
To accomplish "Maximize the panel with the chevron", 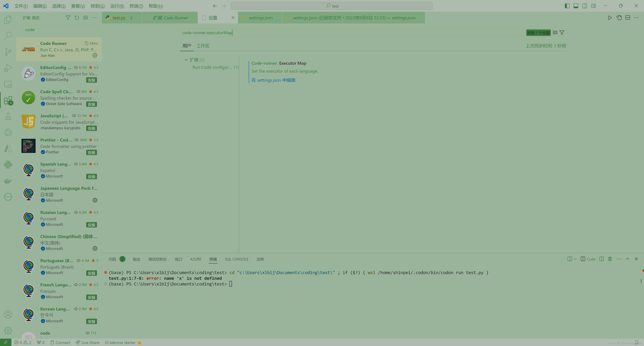I will (628, 259).
